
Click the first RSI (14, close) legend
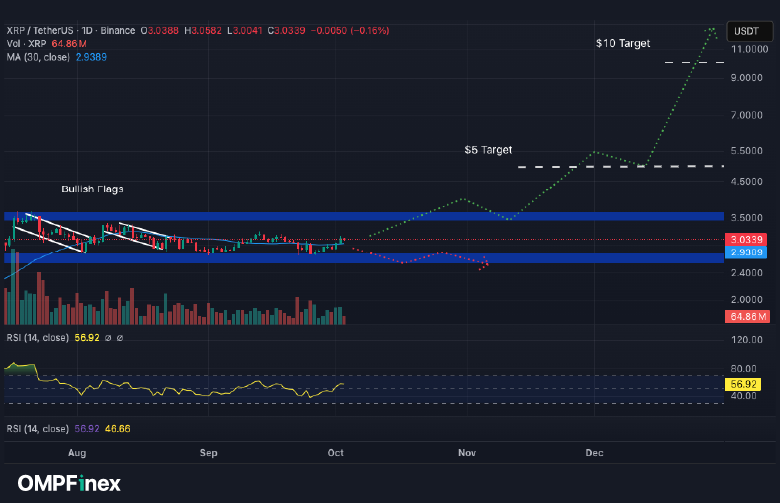click(x=37, y=338)
